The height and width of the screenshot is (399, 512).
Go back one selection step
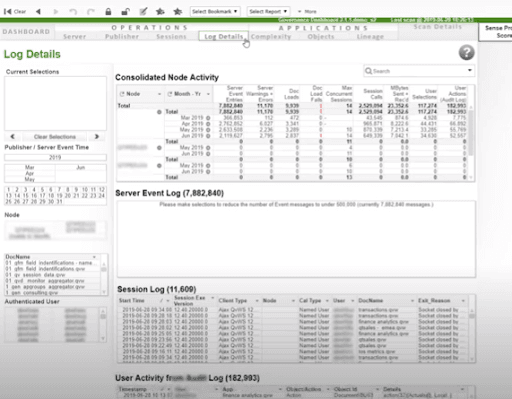tap(38, 12)
